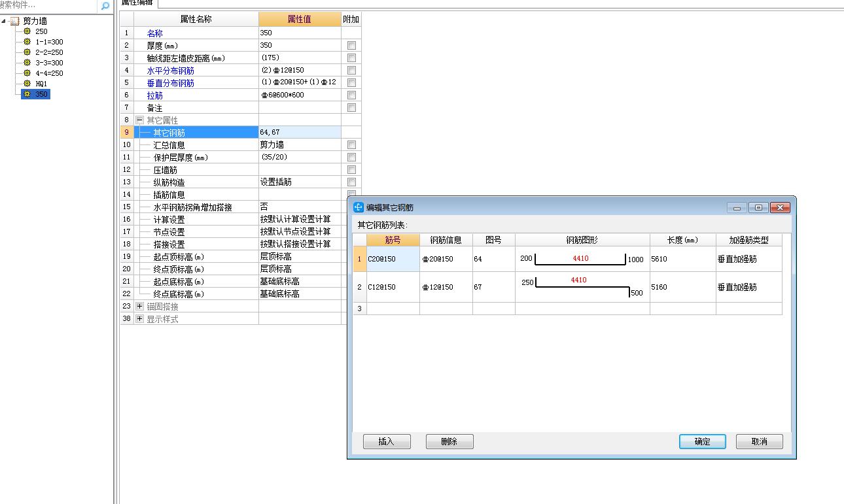Collapse the 其它属性 group
Image resolution: width=844 pixels, height=504 pixels.
(x=139, y=120)
